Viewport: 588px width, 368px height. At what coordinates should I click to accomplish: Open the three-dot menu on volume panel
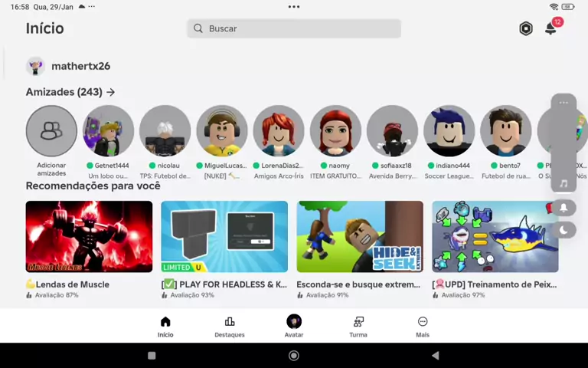[x=563, y=103]
